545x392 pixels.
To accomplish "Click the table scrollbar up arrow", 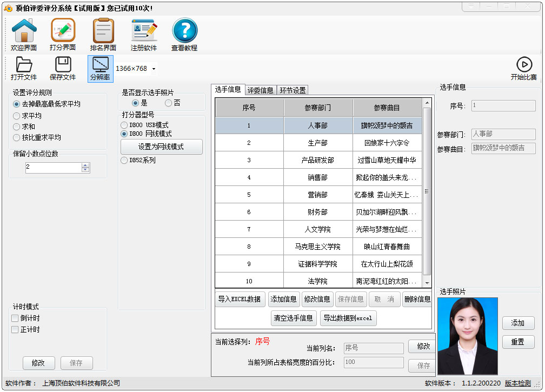I will click(x=427, y=103).
